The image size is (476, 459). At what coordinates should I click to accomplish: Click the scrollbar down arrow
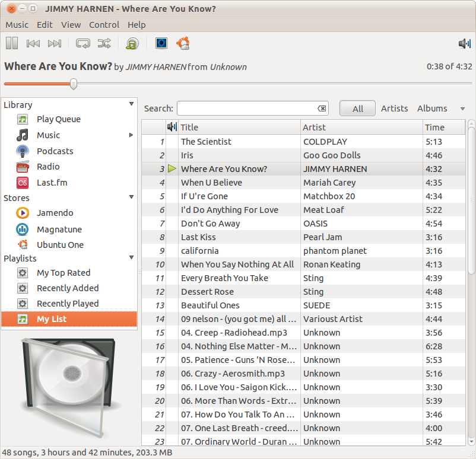pyautogui.click(x=471, y=441)
